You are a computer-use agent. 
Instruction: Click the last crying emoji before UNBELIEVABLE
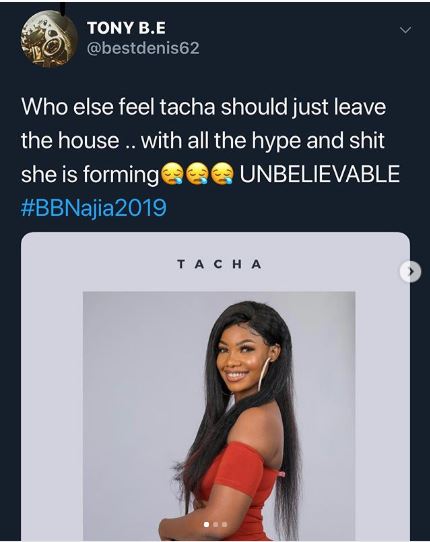tap(222, 174)
